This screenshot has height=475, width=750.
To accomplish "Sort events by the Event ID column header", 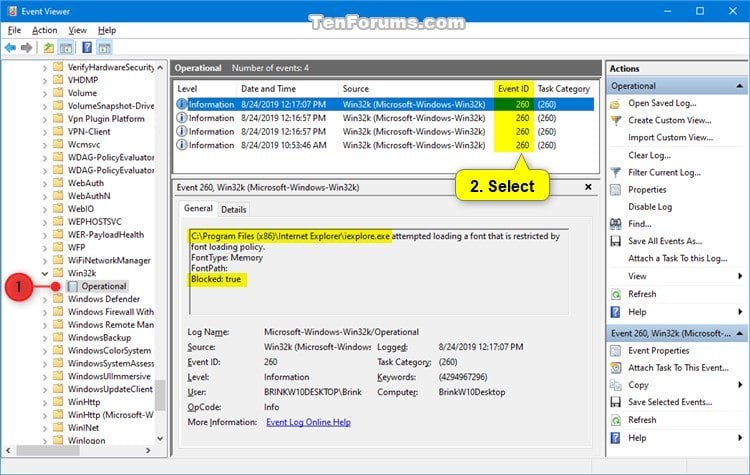I will click(513, 89).
